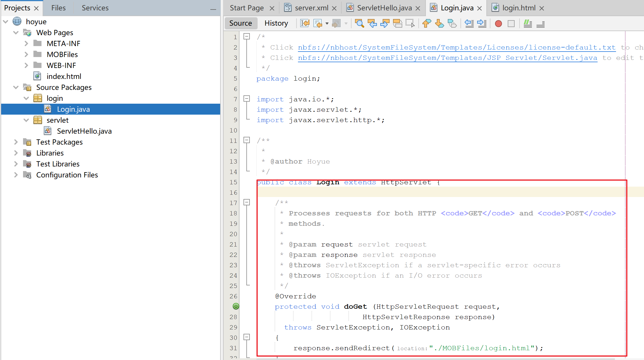Click Find Previous Occurrence icon
This screenshot has width=644, height=360.
(372, 23)
